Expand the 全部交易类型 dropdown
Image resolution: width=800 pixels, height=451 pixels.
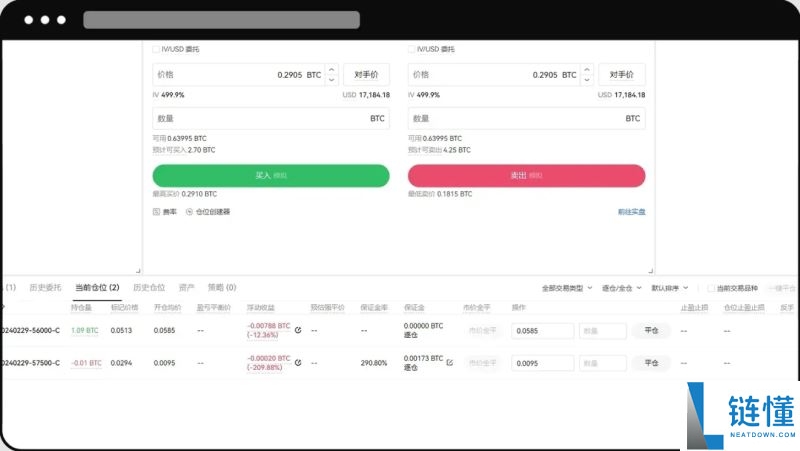coord(567,288)
